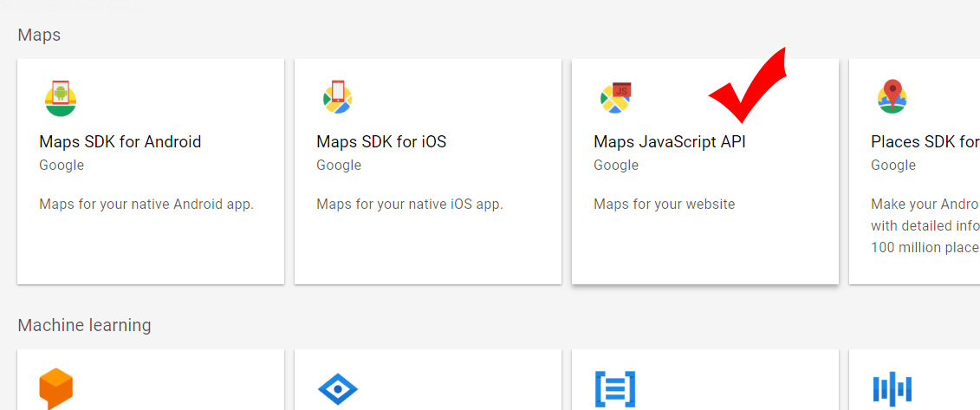Open the Maps SDK for Android title

[x=120, y=142]
